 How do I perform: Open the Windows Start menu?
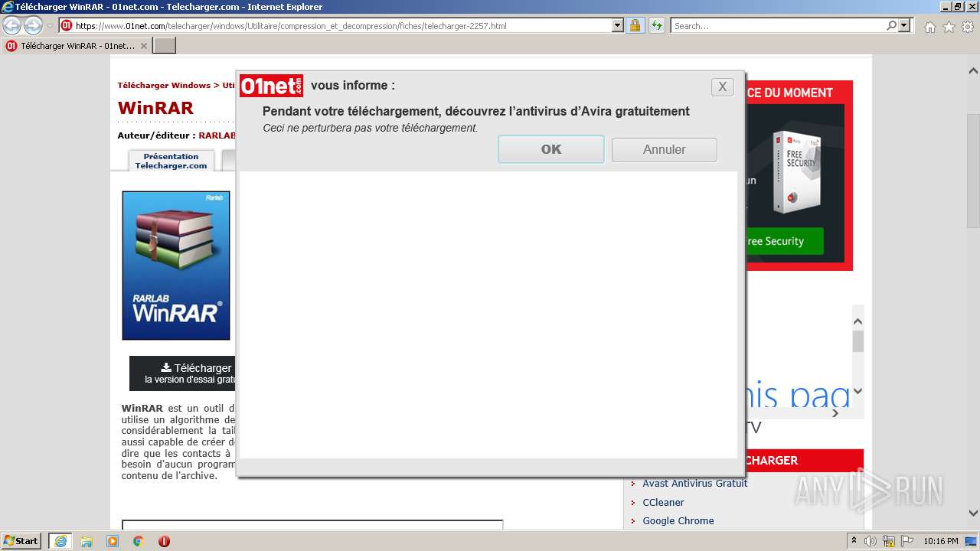tap(21, 540)
